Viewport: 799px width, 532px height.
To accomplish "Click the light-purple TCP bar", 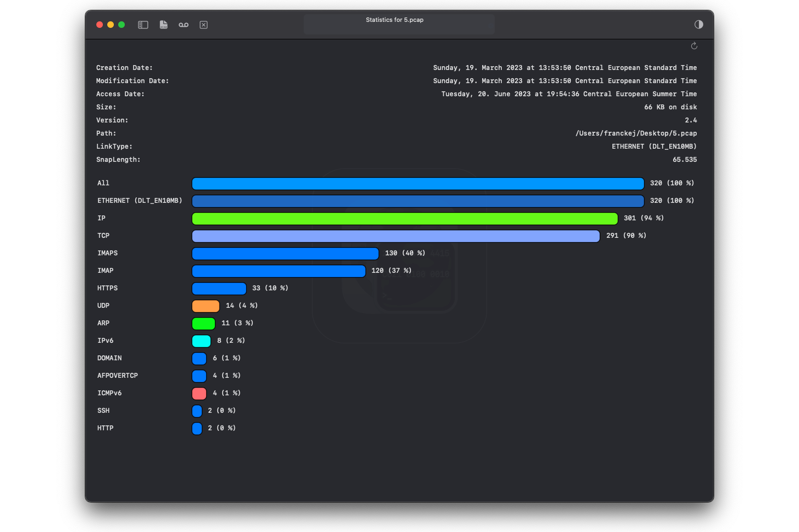I will 396,236.
